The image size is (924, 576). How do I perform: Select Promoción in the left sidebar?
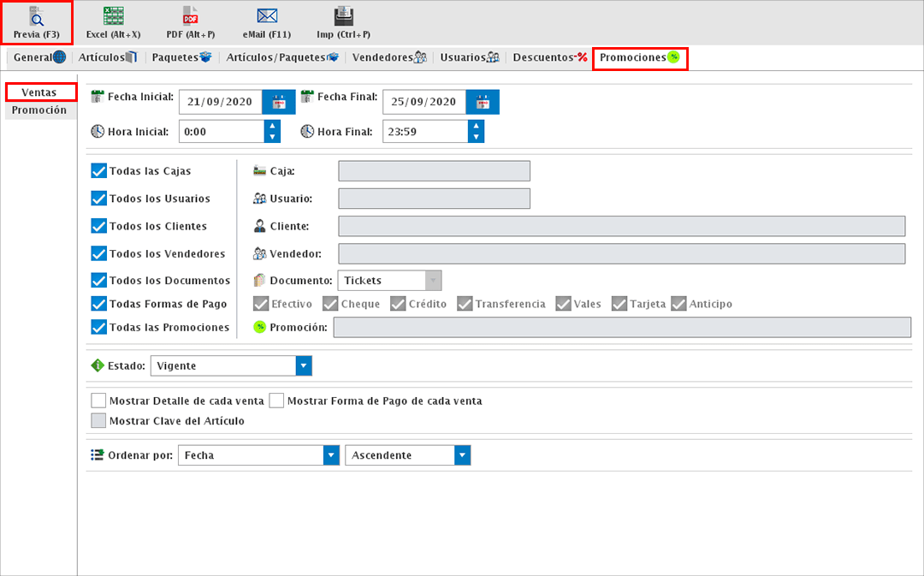(39, 110)
